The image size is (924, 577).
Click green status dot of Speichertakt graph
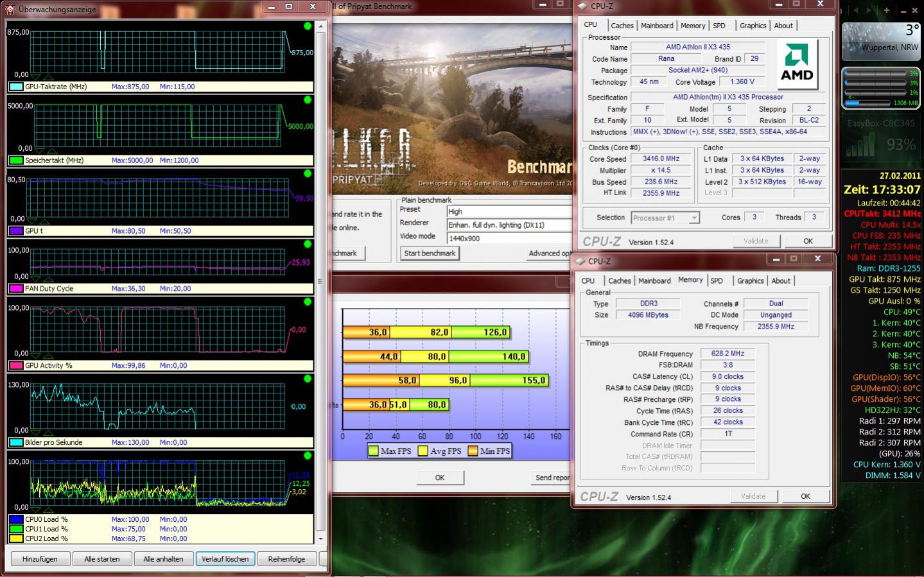(x=308, y=100)
